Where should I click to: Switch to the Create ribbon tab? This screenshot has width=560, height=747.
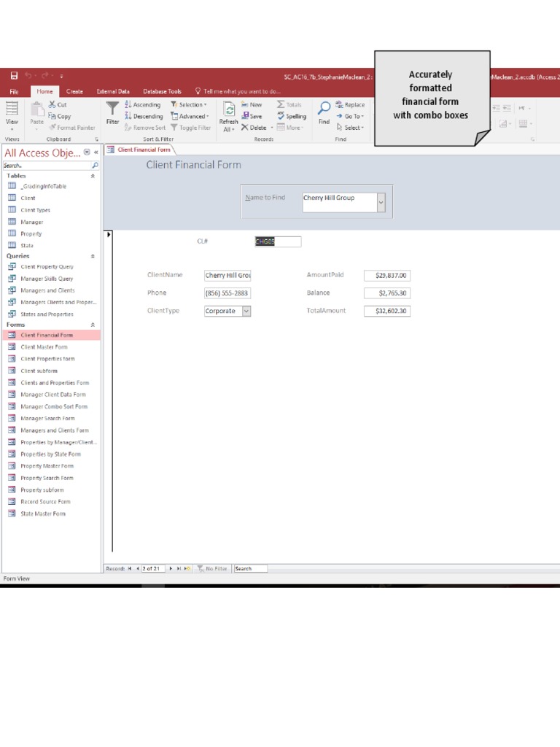point(74,92)
